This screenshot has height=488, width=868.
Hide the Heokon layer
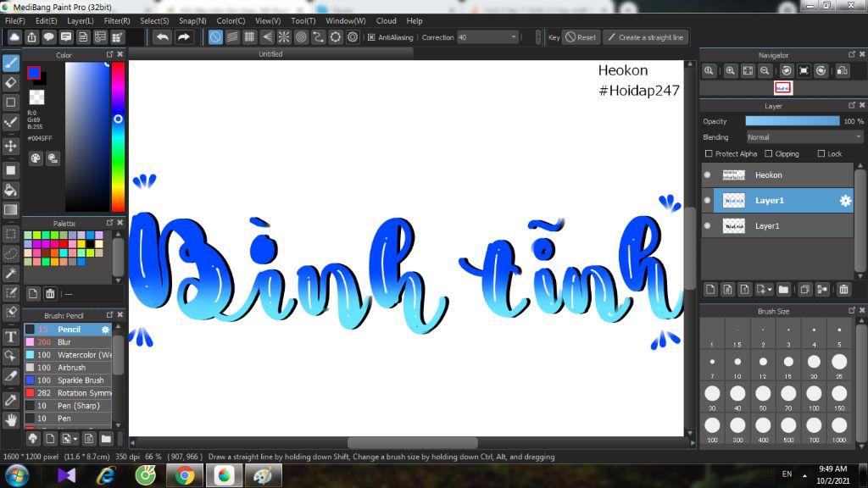[707, 175]
